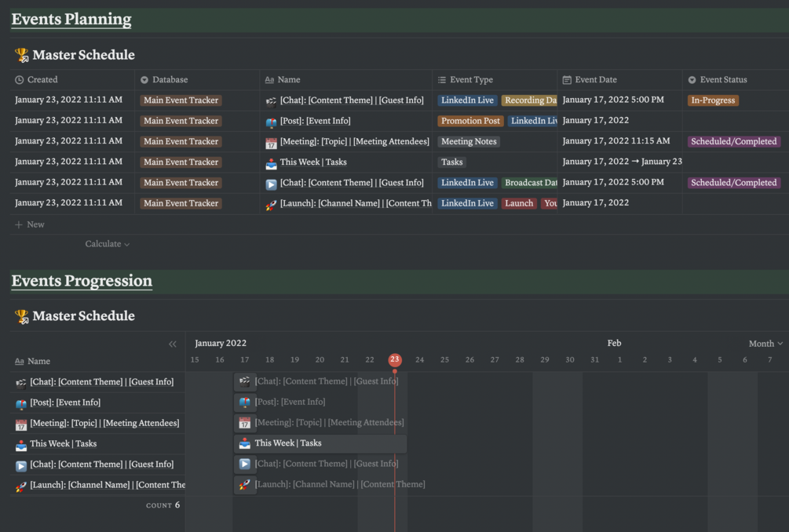Click the play button icon in the timeline name list
Viewport: 789px width, 532px height.
[21, 465]
